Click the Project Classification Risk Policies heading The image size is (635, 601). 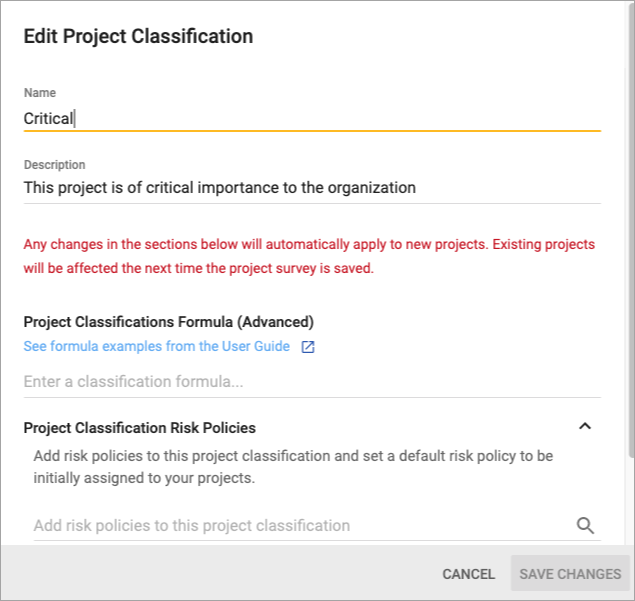(x=139, y=428)
